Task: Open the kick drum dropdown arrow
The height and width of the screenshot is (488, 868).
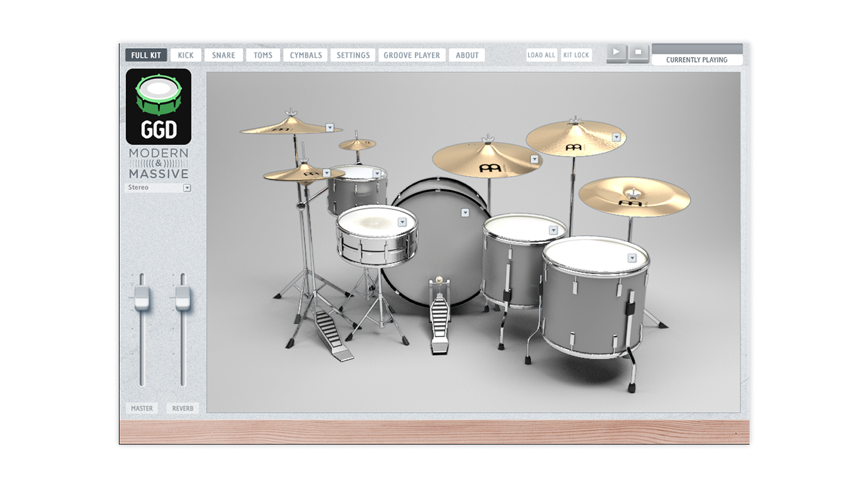Action: [465, 213]
